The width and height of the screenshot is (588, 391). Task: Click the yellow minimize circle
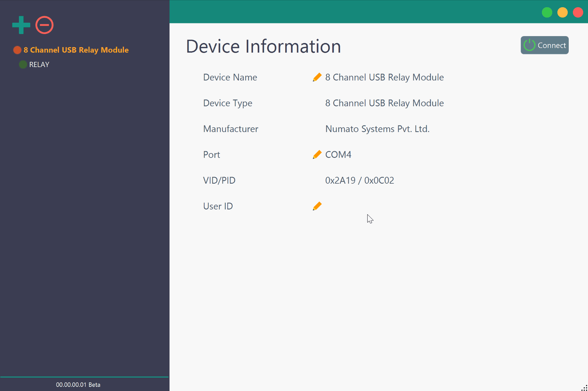(x=563, y=12)
